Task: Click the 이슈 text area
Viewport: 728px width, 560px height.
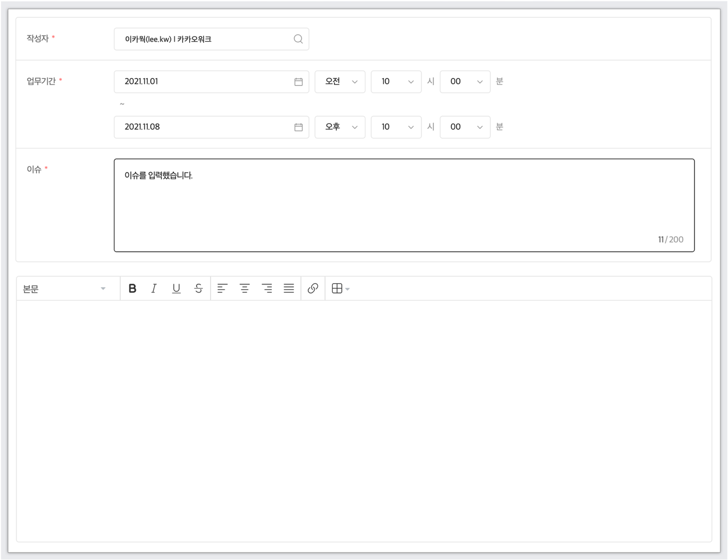Action: pyautogui.click(x=404, y=205)
